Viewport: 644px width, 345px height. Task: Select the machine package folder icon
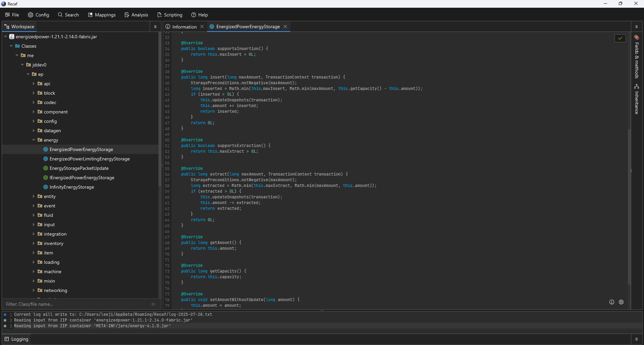pos(40,272)
